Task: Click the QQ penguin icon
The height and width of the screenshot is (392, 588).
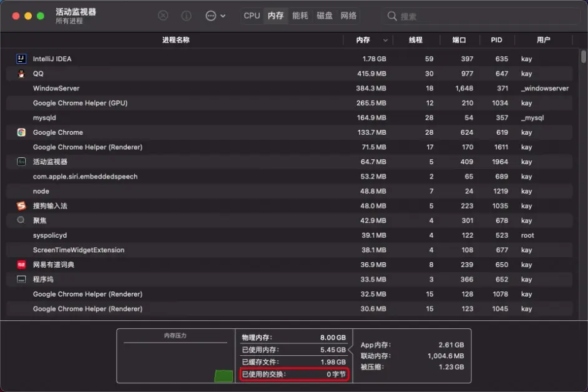Action: coord(21,74)
